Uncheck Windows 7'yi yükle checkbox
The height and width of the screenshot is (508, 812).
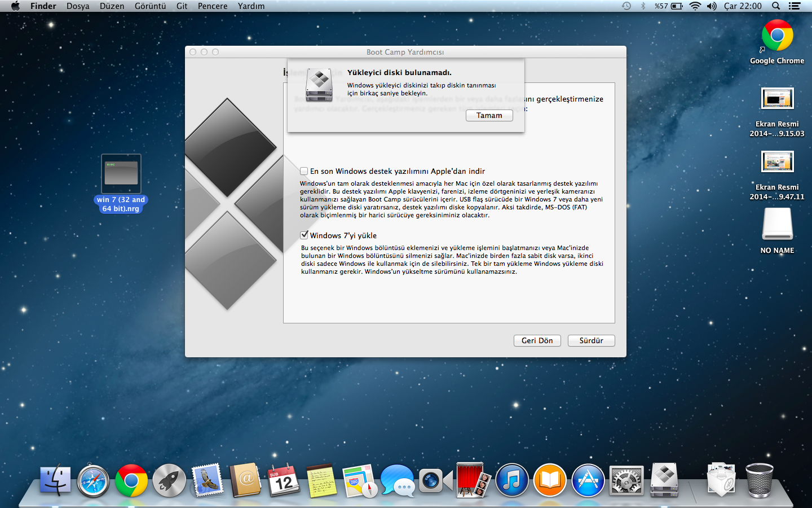coord(304,235)
